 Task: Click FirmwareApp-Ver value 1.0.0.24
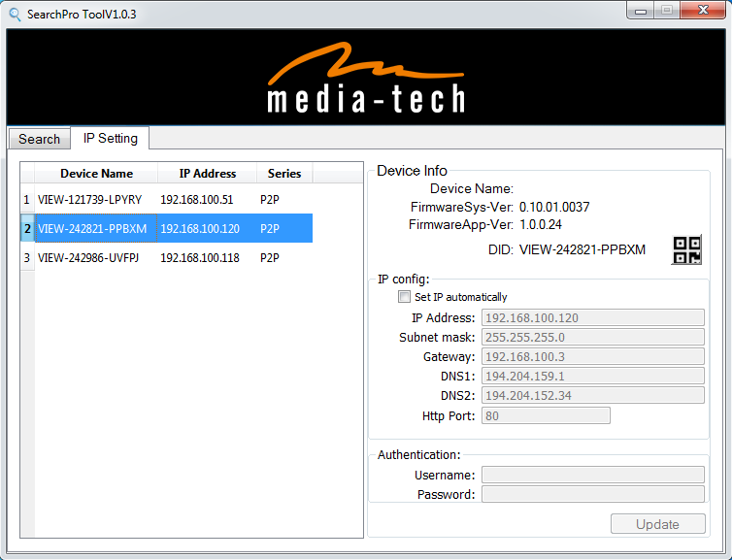541,224
